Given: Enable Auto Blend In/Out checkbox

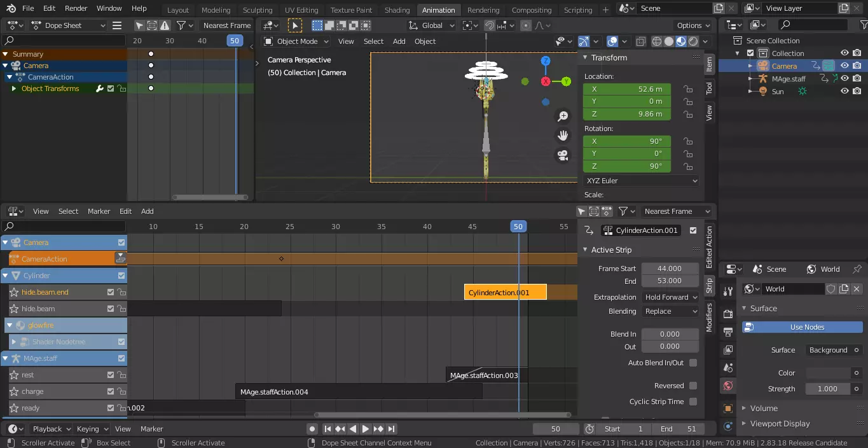Looking at the screenshot, I should [693, 363].
